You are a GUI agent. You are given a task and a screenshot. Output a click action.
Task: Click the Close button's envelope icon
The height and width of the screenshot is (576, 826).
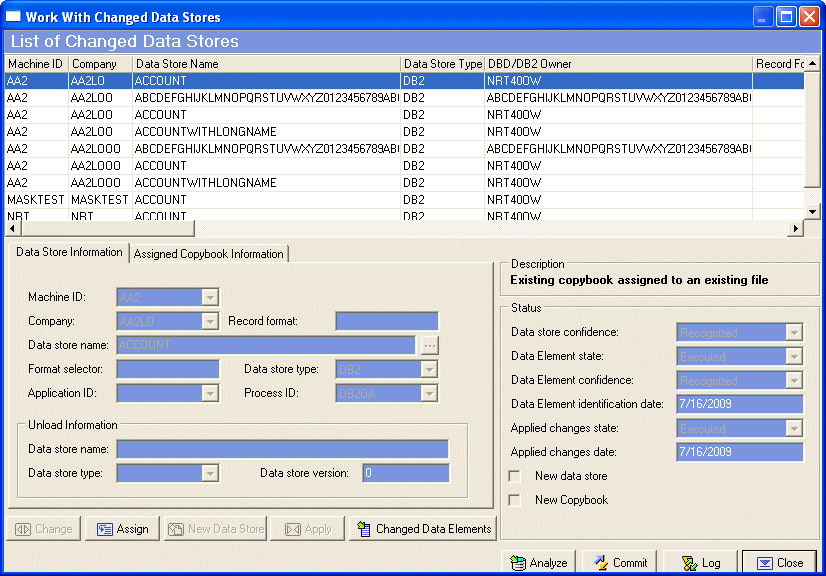pyautogui.click(x=765, y=562)
